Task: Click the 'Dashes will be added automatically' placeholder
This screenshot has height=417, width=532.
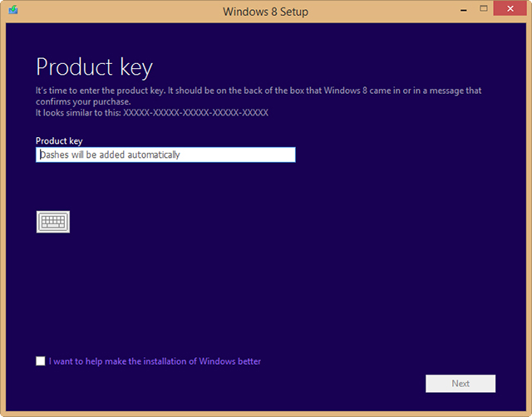Action: coord(110,155)
